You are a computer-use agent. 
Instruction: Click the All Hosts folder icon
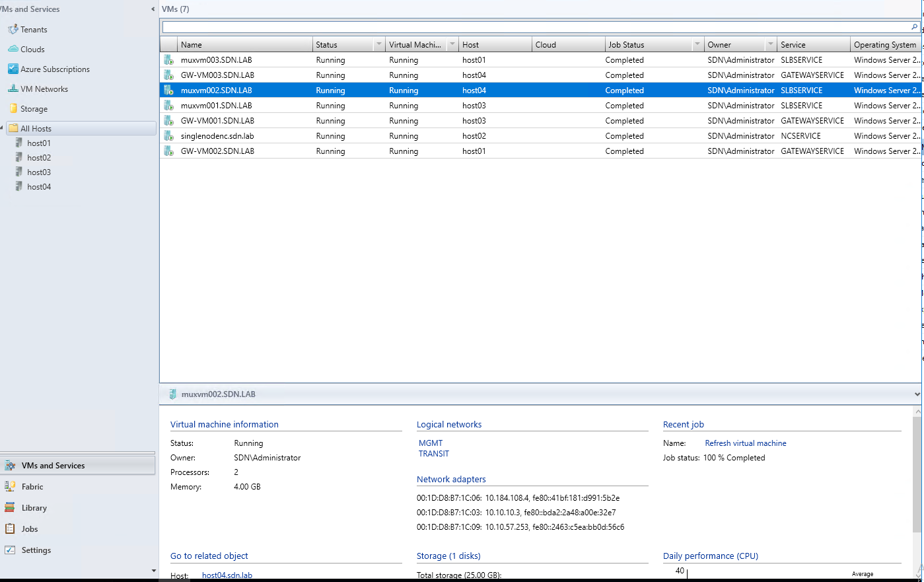(x=13, y=128)
